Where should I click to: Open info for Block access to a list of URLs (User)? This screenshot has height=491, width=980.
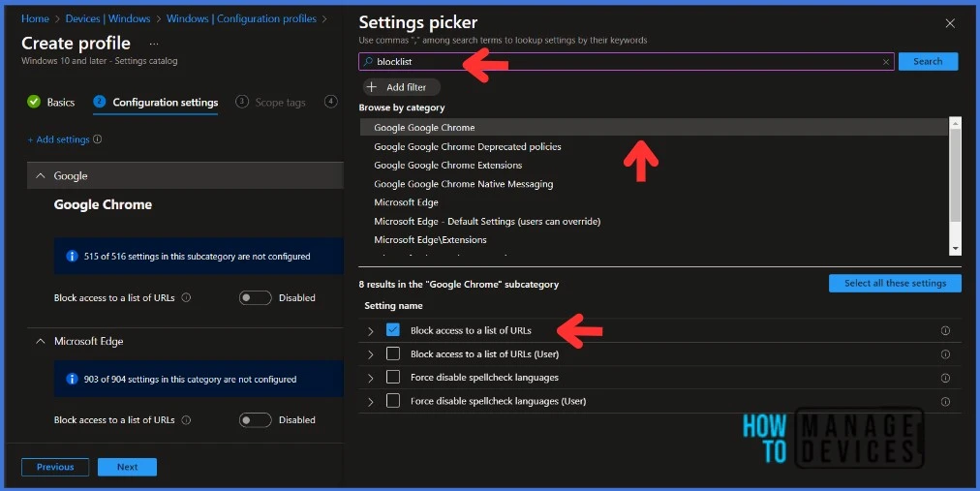tap(945, 354)
